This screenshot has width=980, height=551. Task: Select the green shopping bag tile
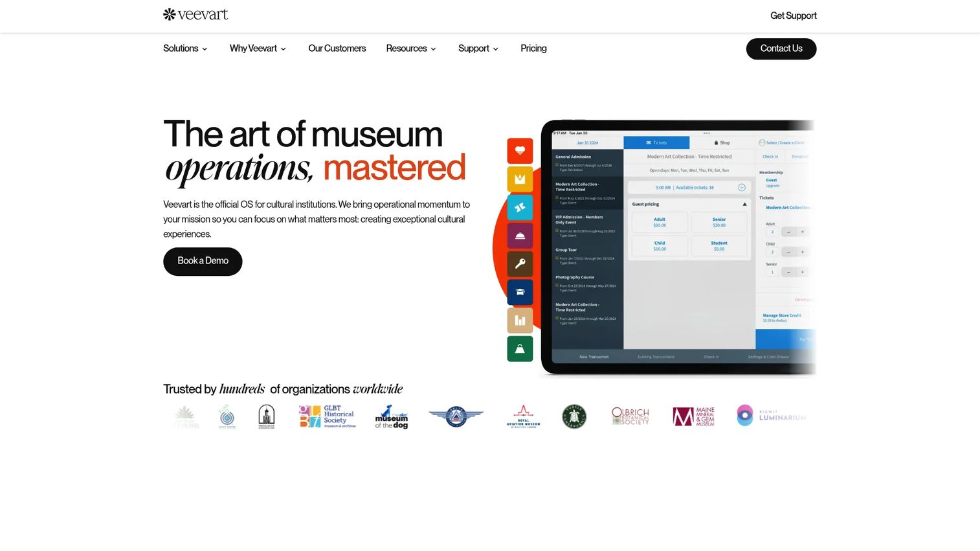[520, 349]
